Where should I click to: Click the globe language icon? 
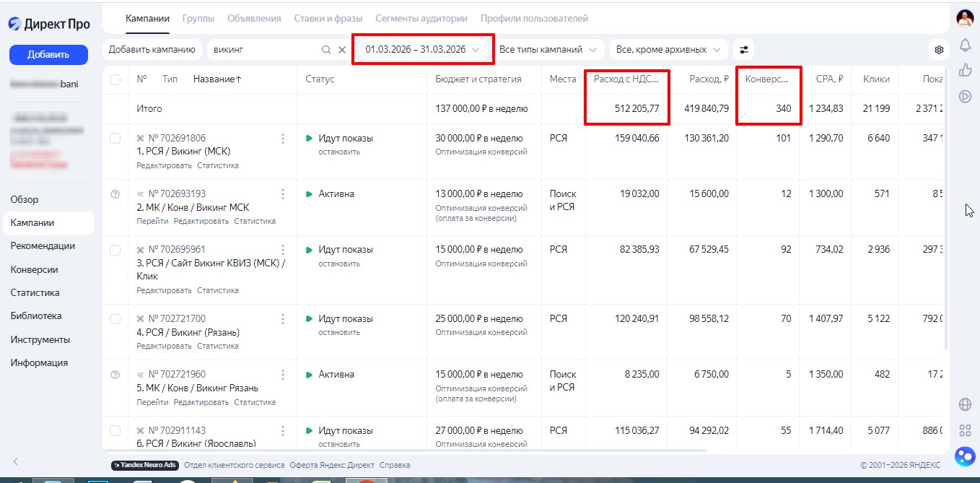click(x=965, y=404)
